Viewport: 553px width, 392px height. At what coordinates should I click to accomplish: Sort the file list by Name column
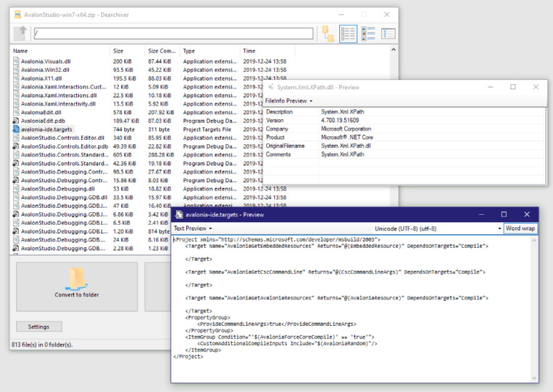pyautogui.click(x=61, y=51)
